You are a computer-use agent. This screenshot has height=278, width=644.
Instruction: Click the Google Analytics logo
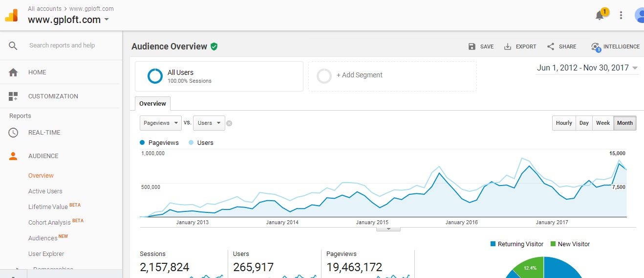(11, 16)
